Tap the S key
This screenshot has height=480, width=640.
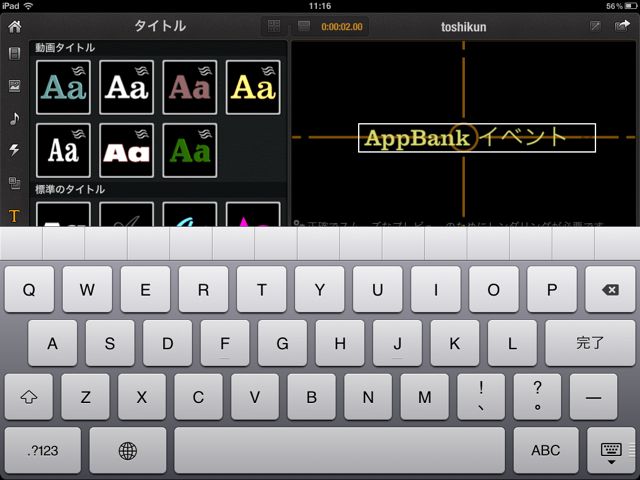pyautogui.click(x=110, y=343)
